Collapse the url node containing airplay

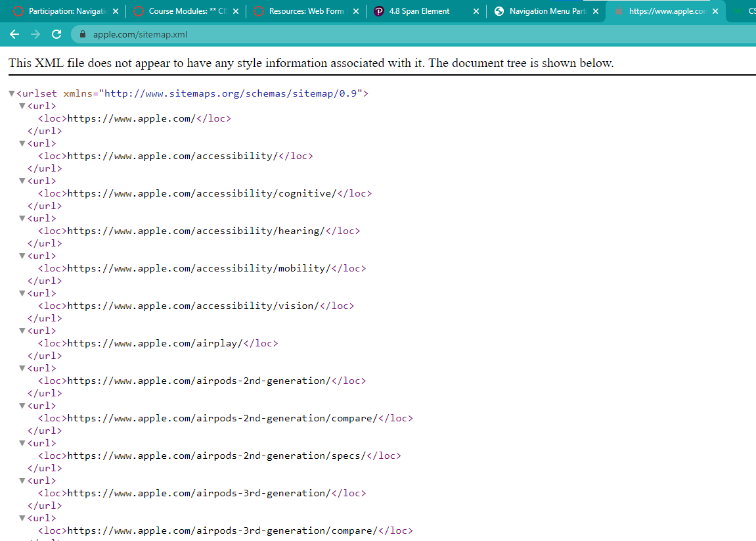(x=22, y=331)
